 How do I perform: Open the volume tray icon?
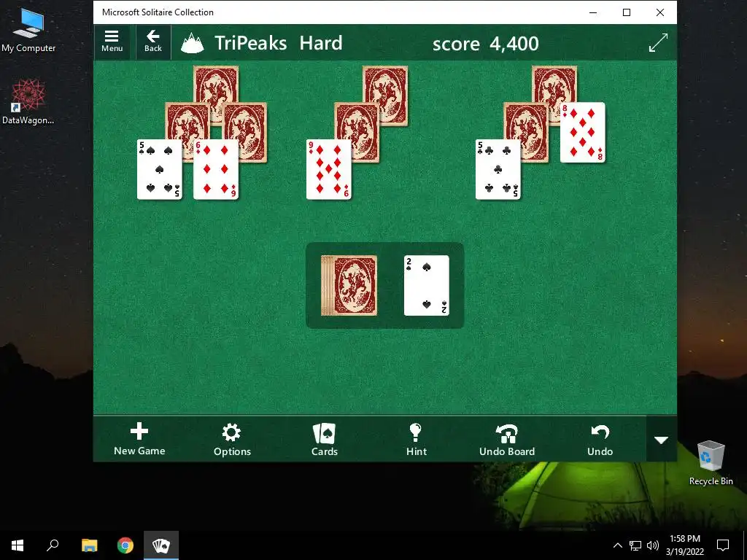pyautogui.click(x=653, y=545)
